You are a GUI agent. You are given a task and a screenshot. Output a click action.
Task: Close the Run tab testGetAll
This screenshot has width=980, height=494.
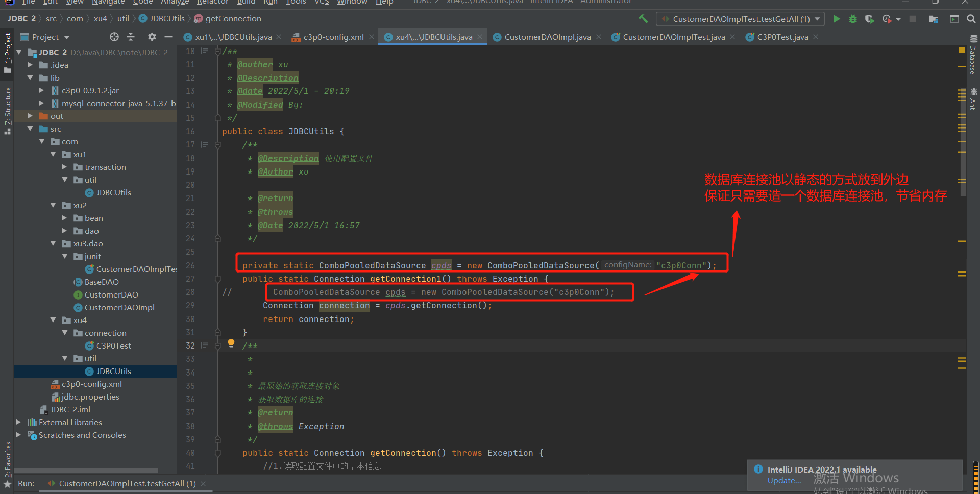point(203,483)
